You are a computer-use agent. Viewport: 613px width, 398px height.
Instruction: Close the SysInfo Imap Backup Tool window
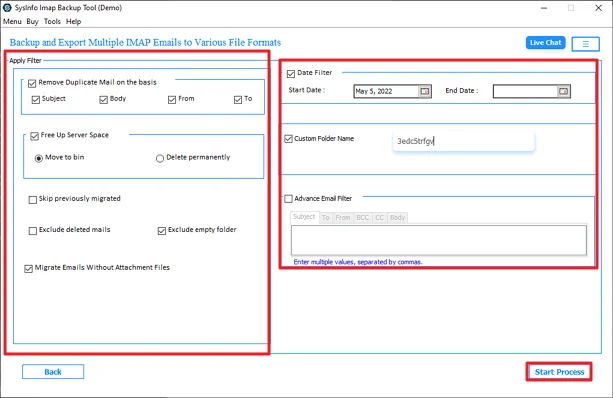(599, 8)
